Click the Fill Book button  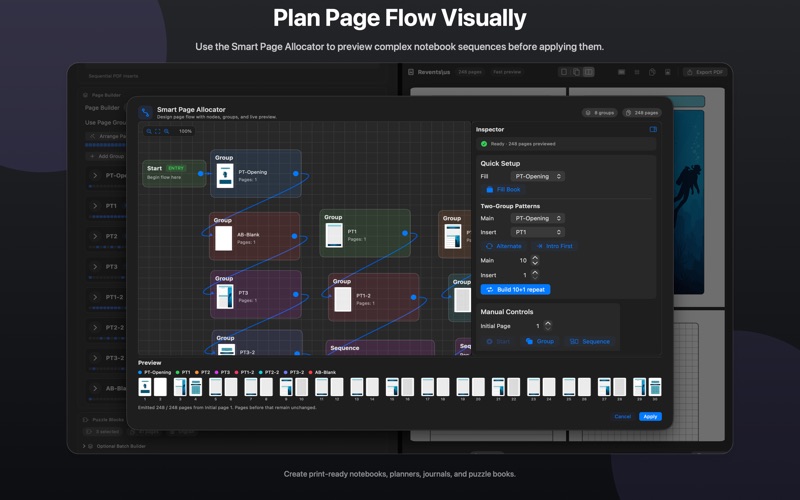coord(503,189)
